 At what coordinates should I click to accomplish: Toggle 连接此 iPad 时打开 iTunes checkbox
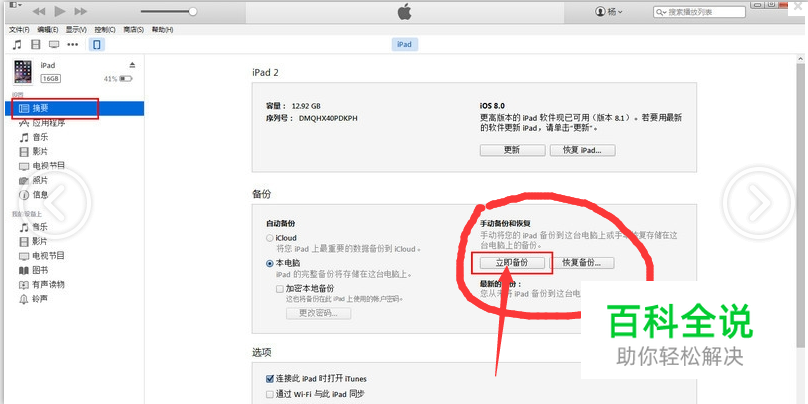coord(270,379)
